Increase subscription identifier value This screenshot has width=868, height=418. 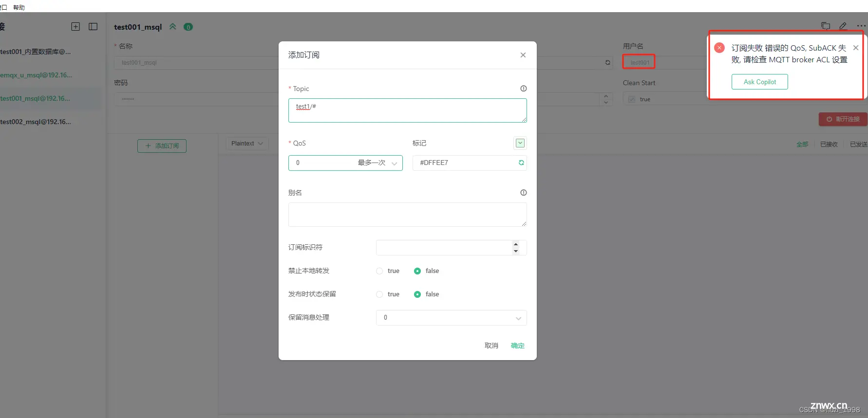[x=516, y=244]
